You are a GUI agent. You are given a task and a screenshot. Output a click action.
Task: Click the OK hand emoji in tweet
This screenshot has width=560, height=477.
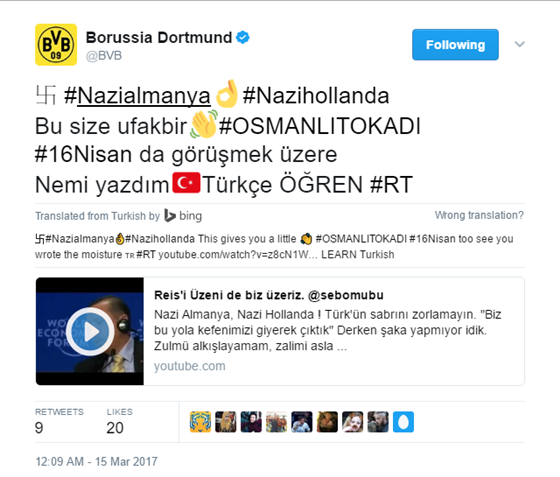227,94
